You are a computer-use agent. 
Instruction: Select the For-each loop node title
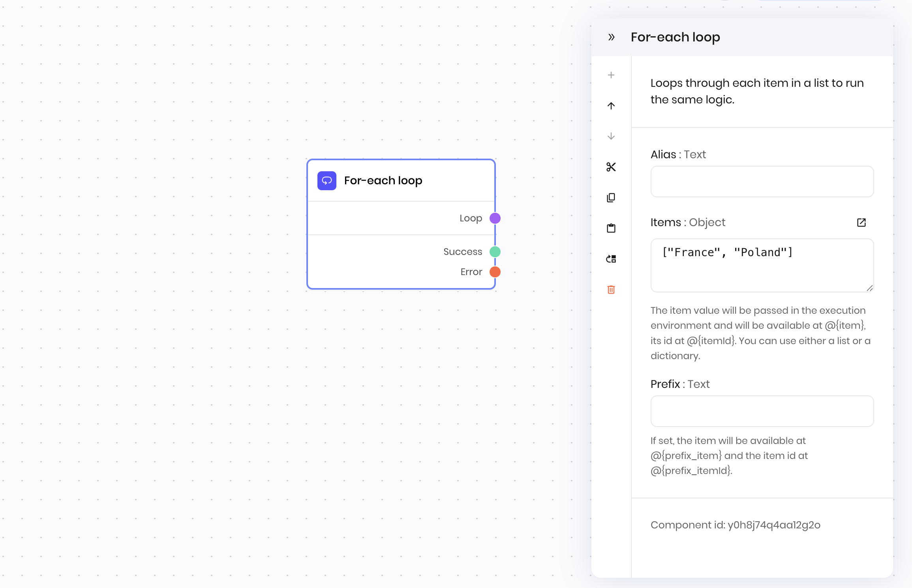(x=383, y=181)
